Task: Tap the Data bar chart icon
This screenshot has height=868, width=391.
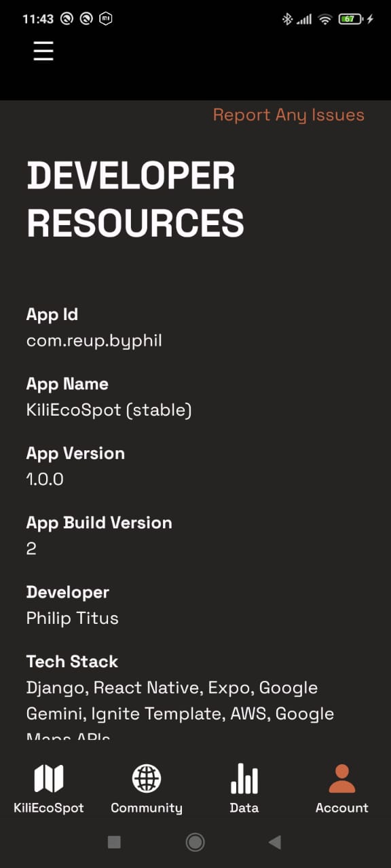Action: coord(244,778)
